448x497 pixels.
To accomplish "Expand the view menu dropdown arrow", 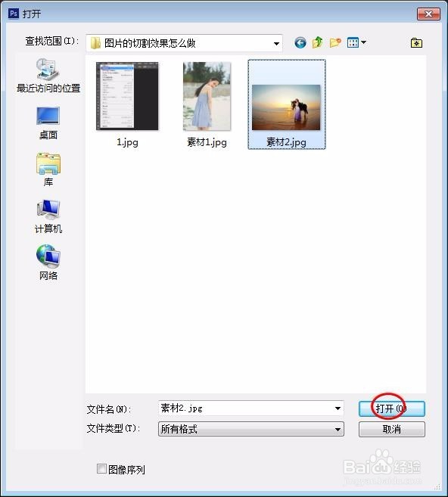I will (364, 42).
